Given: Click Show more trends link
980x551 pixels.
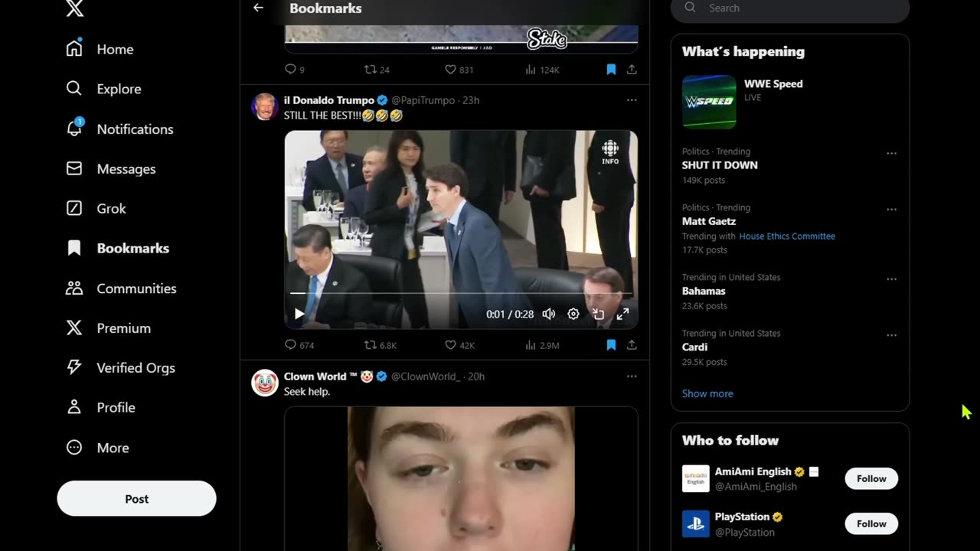Looking at the screenshot, I should (x=707, y=393).
